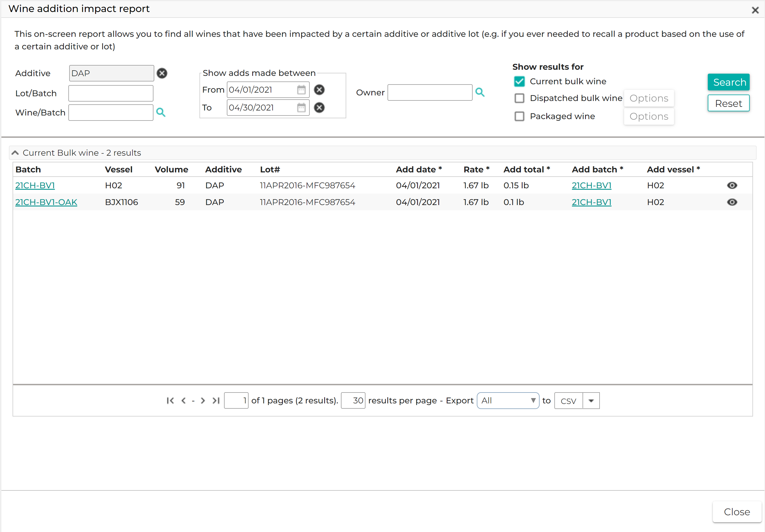Enable Packaged wine results
The width and height of the screenshot is (765, 532).
[519, 117]
